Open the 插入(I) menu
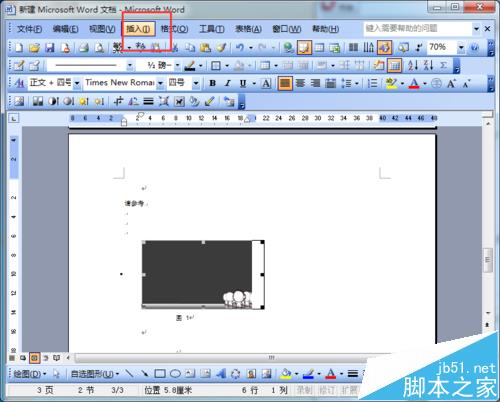The image size is (500, 402). (x=138, y=29)
